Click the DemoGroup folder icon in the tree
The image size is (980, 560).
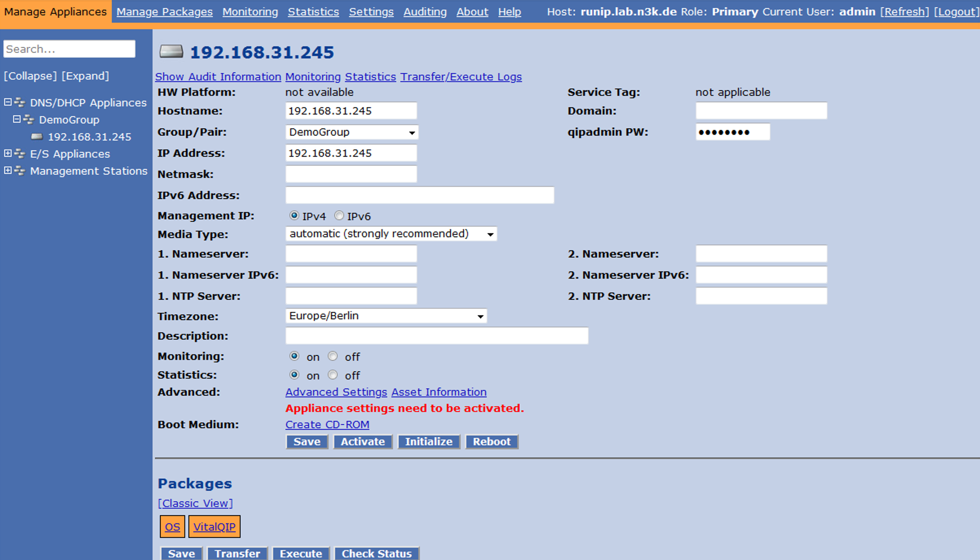pos(29,120)
